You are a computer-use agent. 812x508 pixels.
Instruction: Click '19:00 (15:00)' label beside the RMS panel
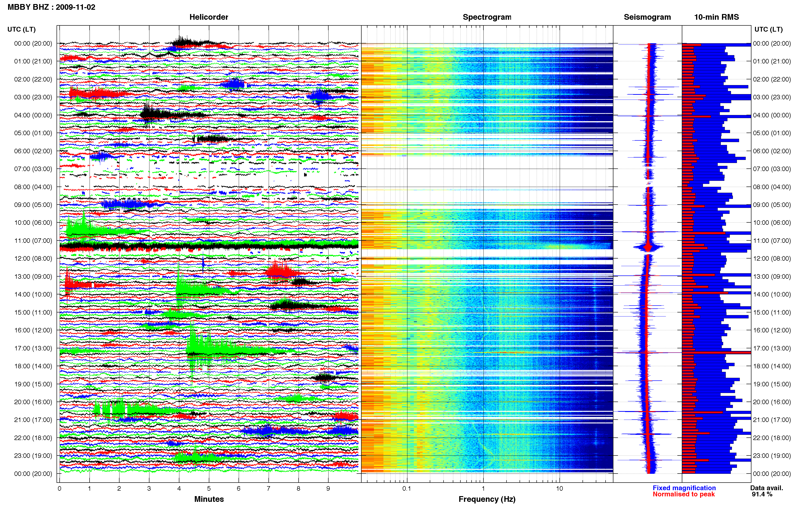pos(772,384)
